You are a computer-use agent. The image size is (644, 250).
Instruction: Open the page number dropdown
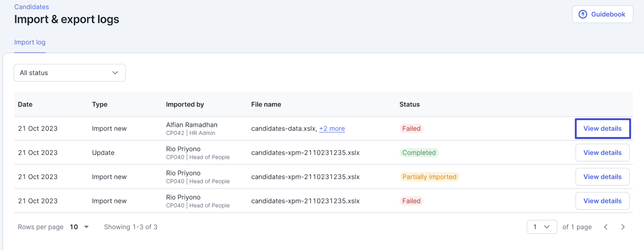[x=542, y=227]
